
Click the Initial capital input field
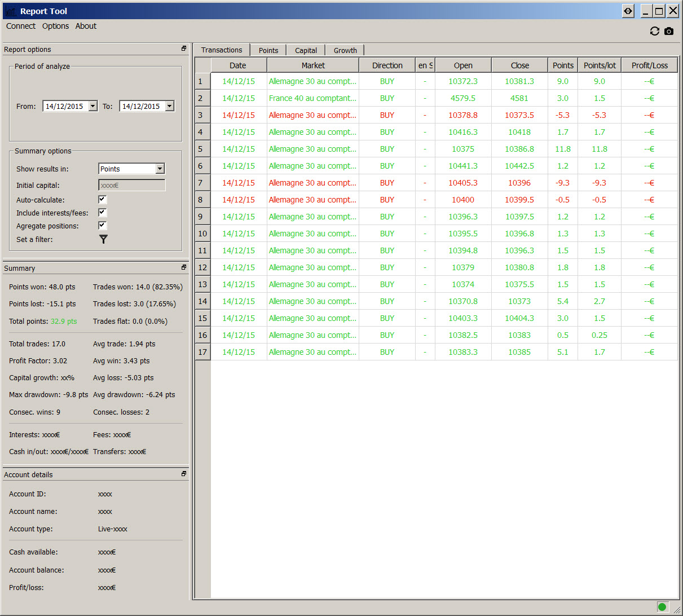point(132,185)
